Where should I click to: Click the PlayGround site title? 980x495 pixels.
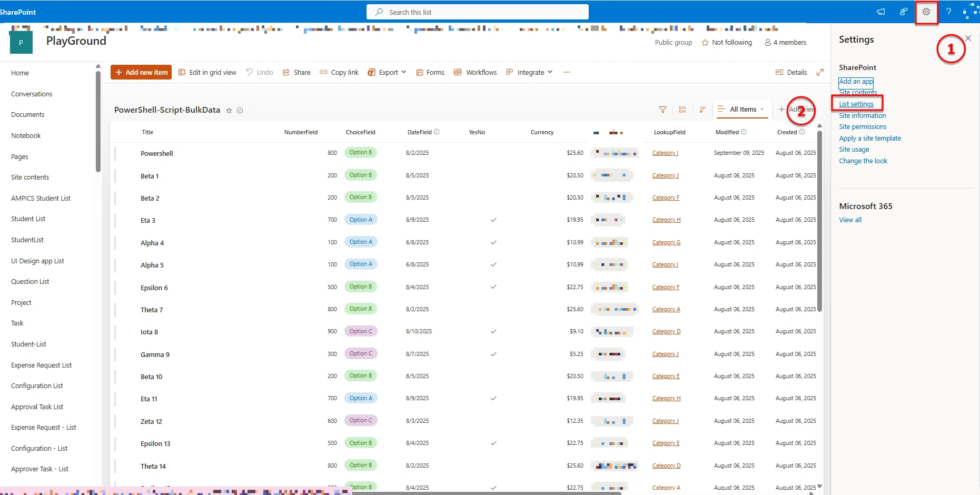point(76,41)
